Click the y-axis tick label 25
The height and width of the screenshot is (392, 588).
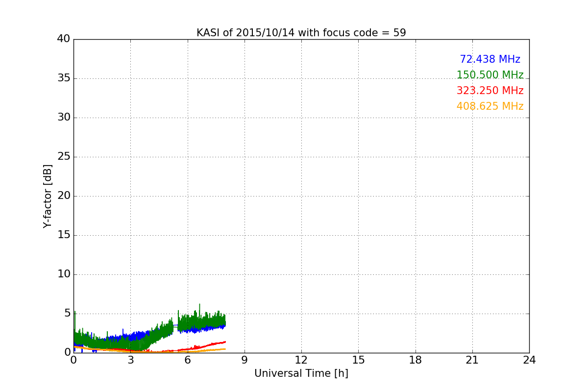coord(64,157)
